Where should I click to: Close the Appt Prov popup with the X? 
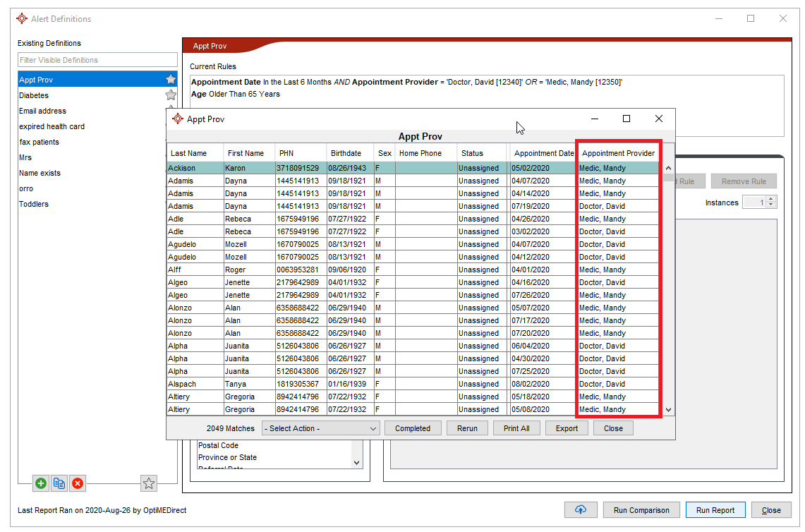pyautogui.click(x=659, y=119)
